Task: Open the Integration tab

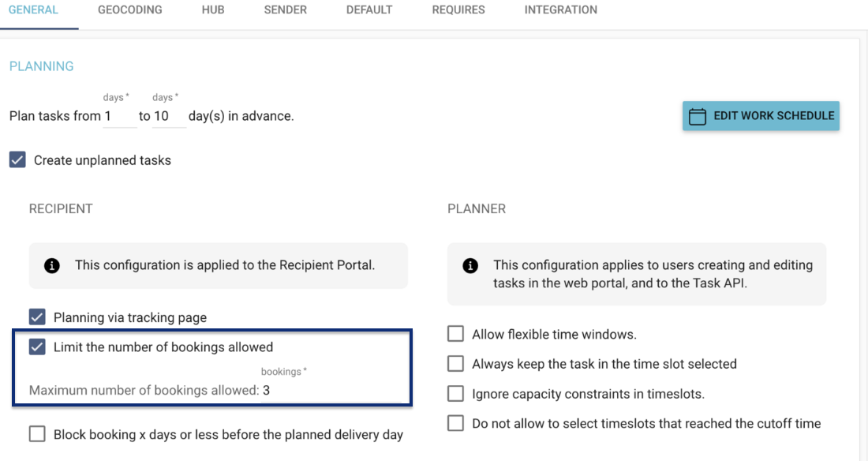Action: coord(561,10)
